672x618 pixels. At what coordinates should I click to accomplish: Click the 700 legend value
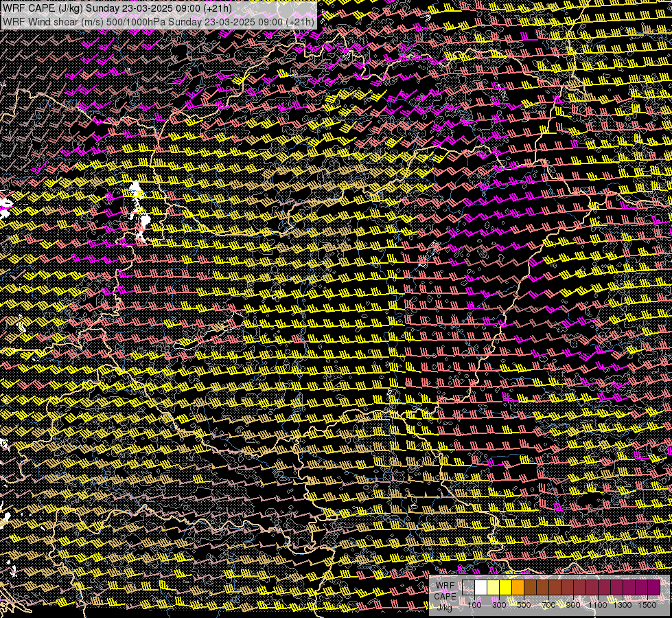pyautogui.click(x=548, y=605)
